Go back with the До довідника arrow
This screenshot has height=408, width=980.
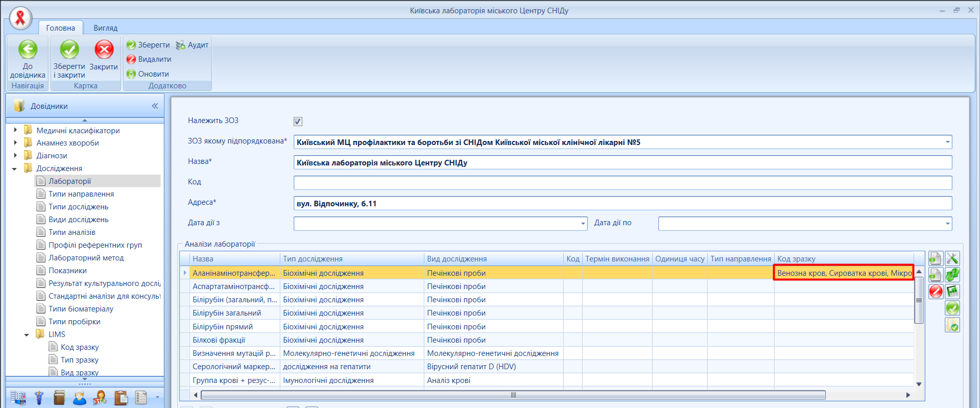tap(28, 59)
